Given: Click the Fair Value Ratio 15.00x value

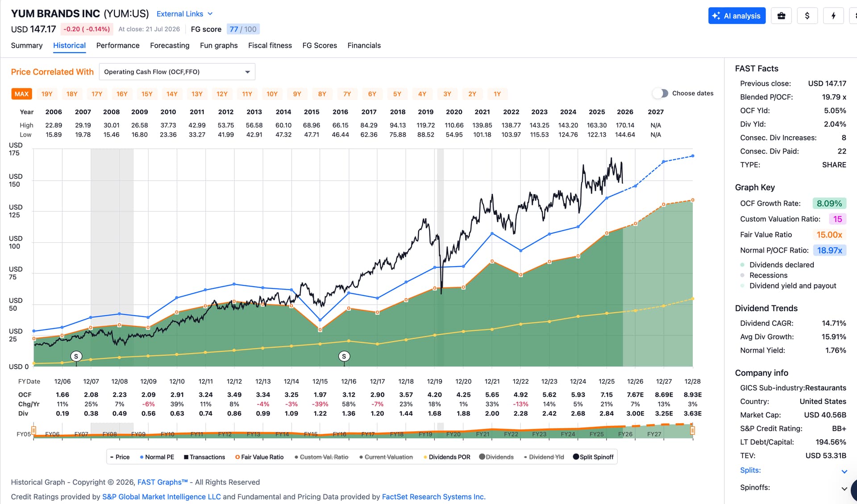Looking at the screenshot, I should 829,235.
